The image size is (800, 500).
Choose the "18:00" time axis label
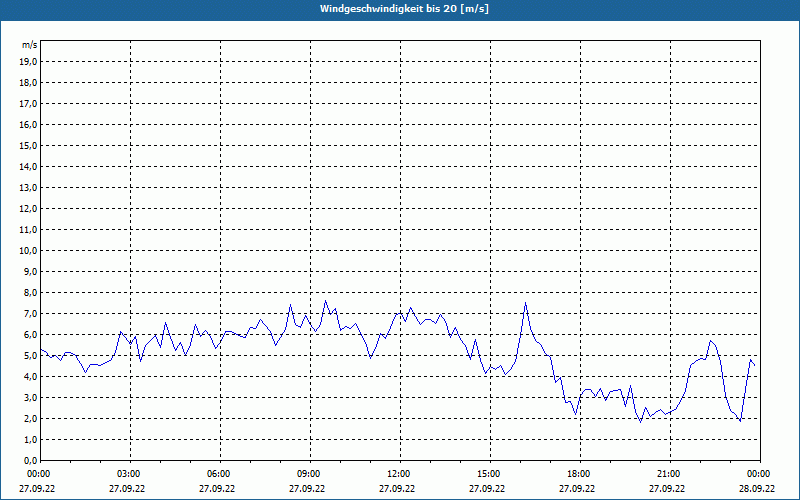pos(578,474)
